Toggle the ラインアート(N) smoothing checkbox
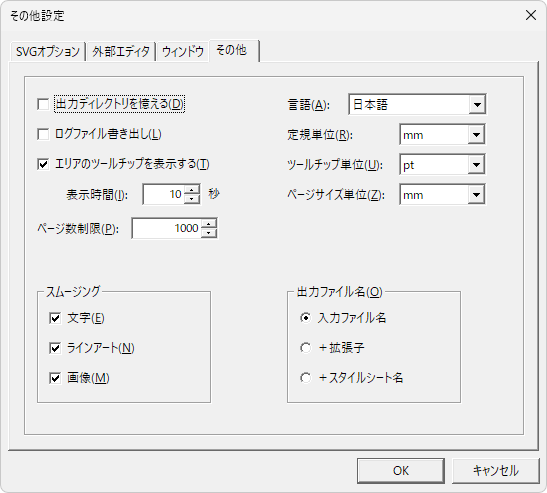The height and width of the screenshot is (493, 547). pyautogui.click(x=55, y=348)
